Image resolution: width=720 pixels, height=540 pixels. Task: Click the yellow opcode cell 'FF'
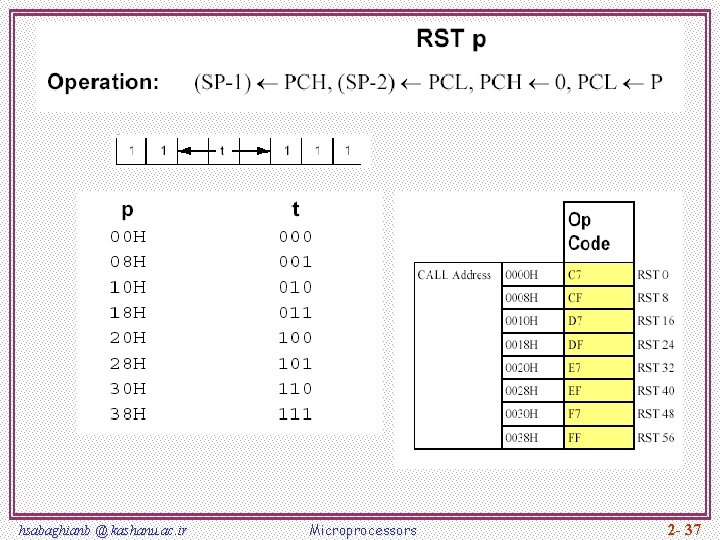pyautogui.click(x=599, y=438)
